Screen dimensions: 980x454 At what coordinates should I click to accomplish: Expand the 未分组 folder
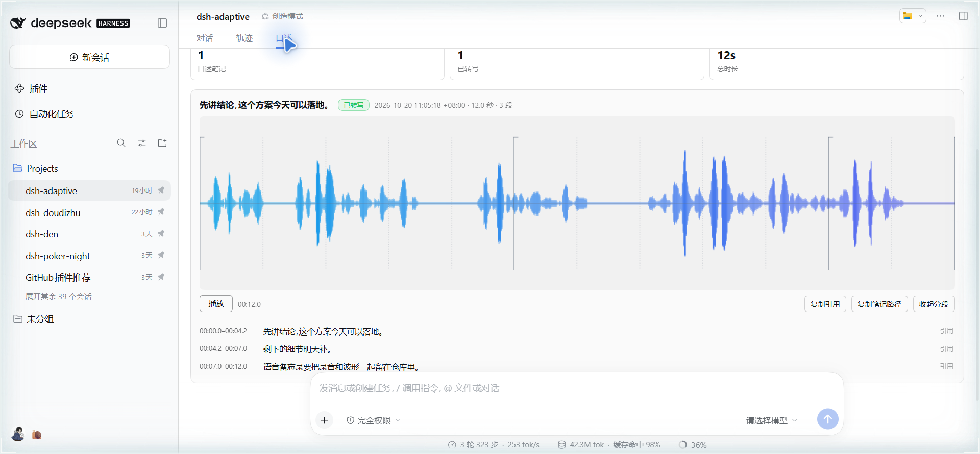click(x=33, y=319)
